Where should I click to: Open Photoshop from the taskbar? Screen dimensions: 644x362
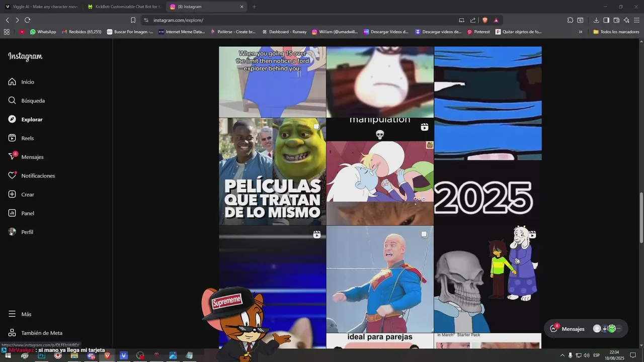click(x=41, y=355)
